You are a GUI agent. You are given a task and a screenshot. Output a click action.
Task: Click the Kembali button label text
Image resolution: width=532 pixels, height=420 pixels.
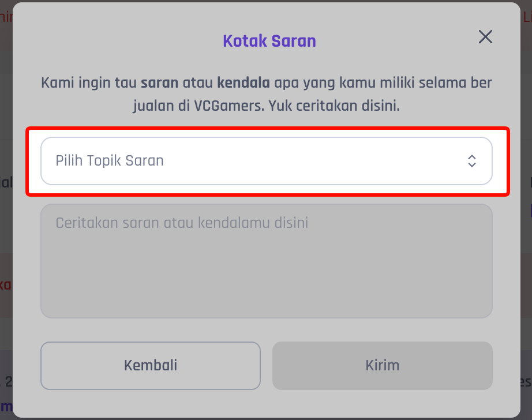click(151, 365)
